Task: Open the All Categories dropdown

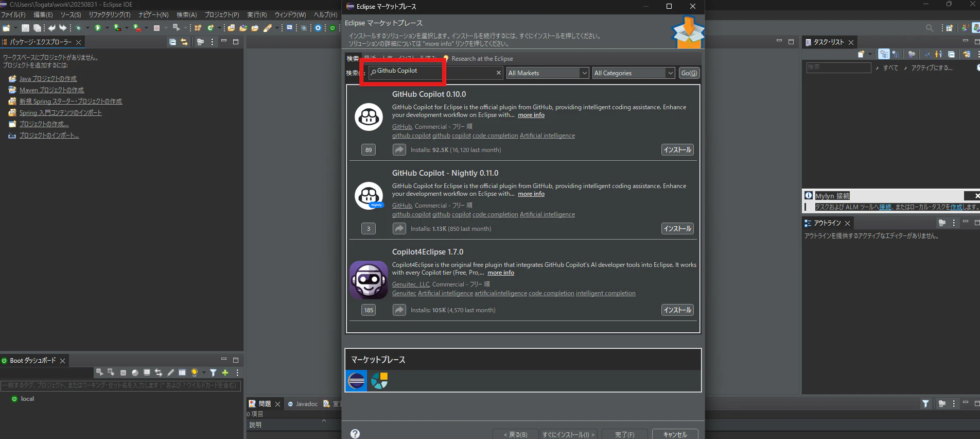Action: point(634,73)
